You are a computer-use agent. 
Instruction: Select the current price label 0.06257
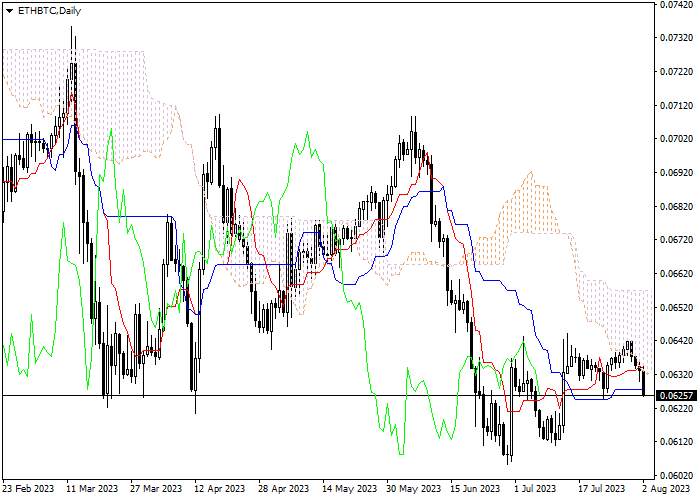pos(676,396)
